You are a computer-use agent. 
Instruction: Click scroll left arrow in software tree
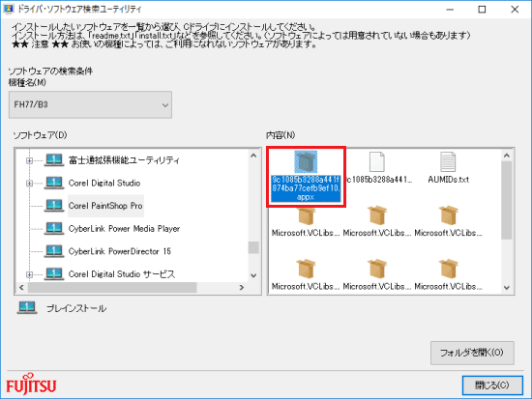[x=21, y=287]
